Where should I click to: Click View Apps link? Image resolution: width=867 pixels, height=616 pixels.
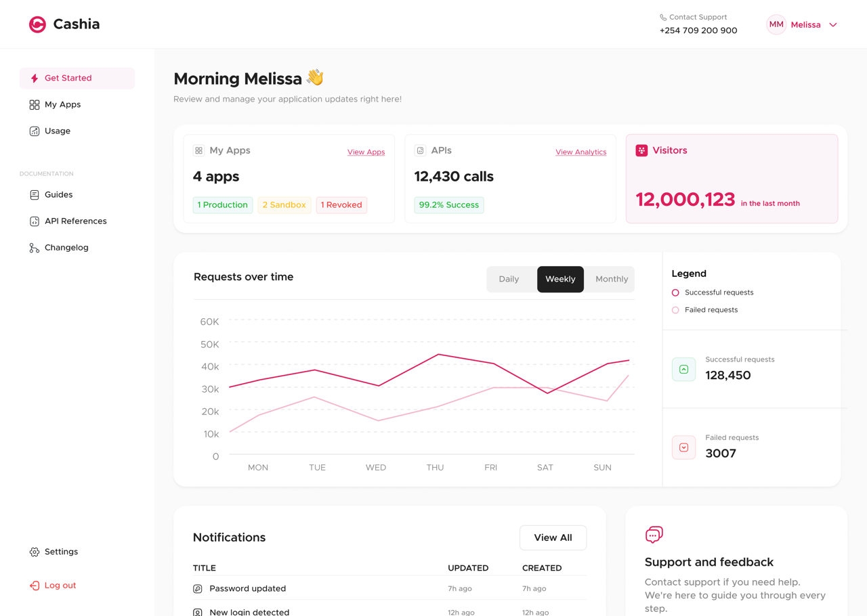[x=366, y=152]
